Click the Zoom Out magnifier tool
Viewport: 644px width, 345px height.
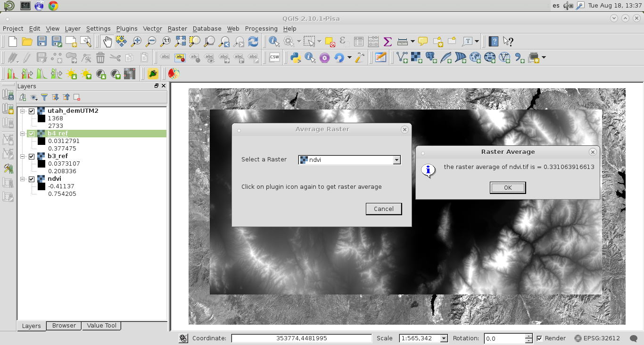[x=150, y=42]
